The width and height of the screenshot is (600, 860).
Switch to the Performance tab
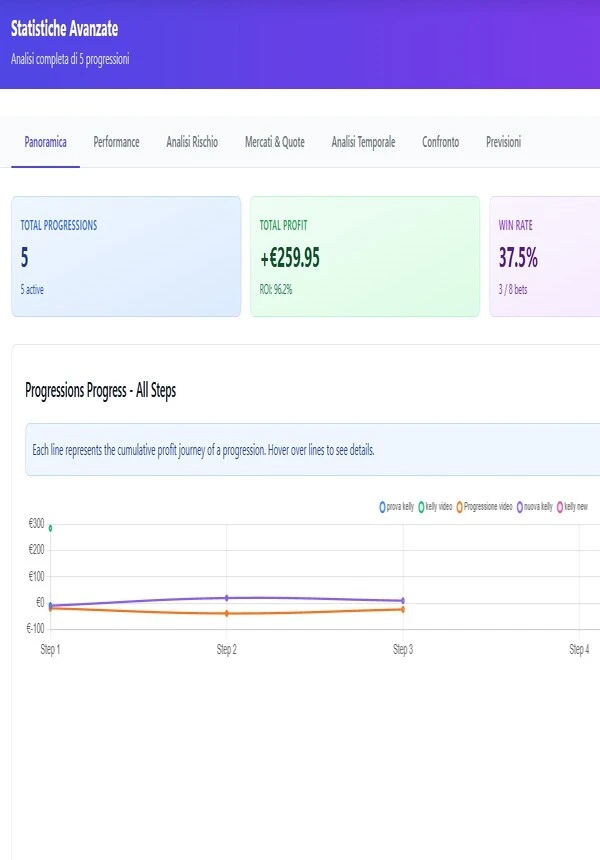click(116, 142)
